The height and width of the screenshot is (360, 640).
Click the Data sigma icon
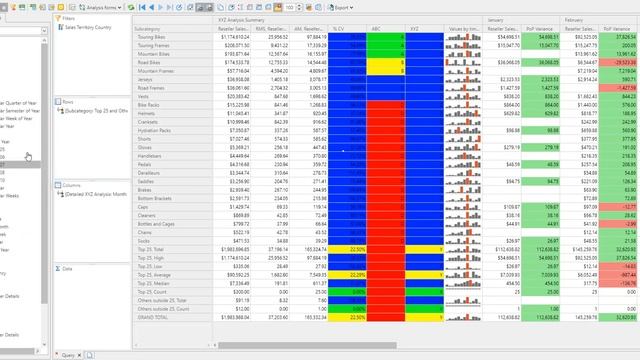pyautogui.click(x=58, y=269)
